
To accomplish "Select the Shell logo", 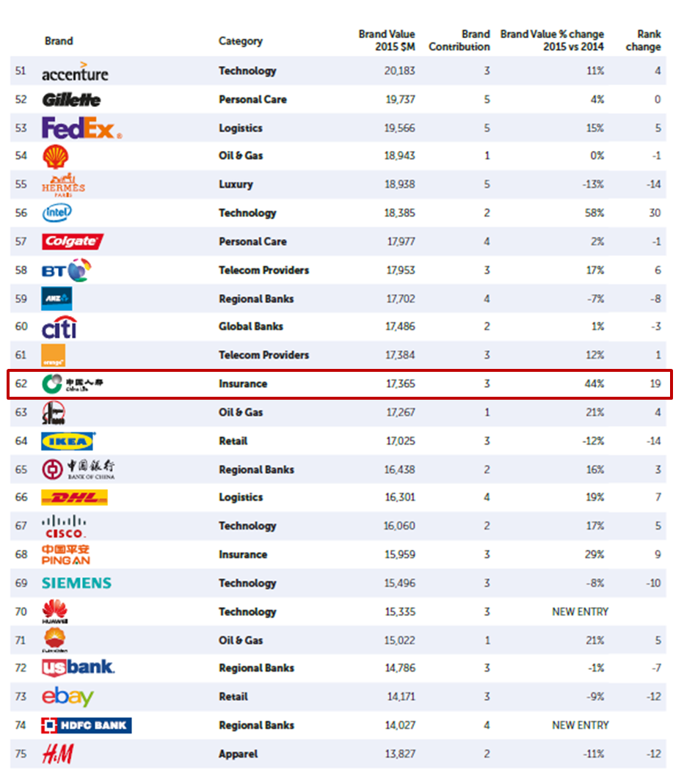I will (x=55, y=156).
